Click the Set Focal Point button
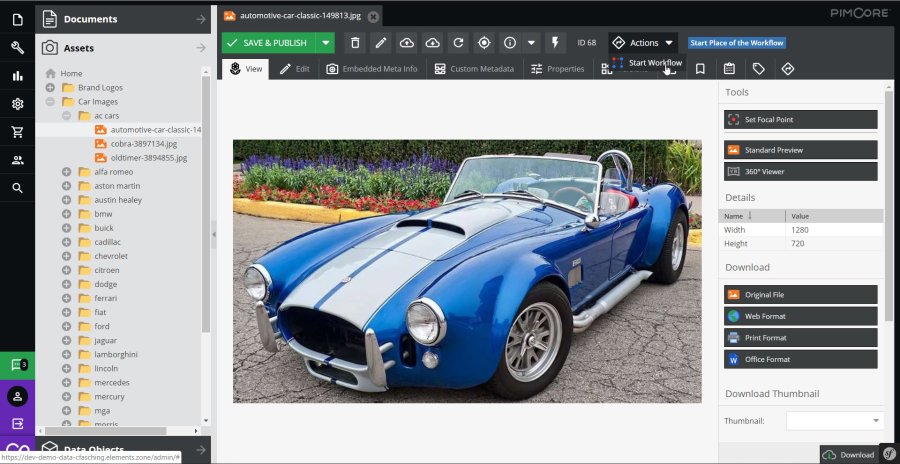This screenshot has height=464, width=900. point(800,119)
